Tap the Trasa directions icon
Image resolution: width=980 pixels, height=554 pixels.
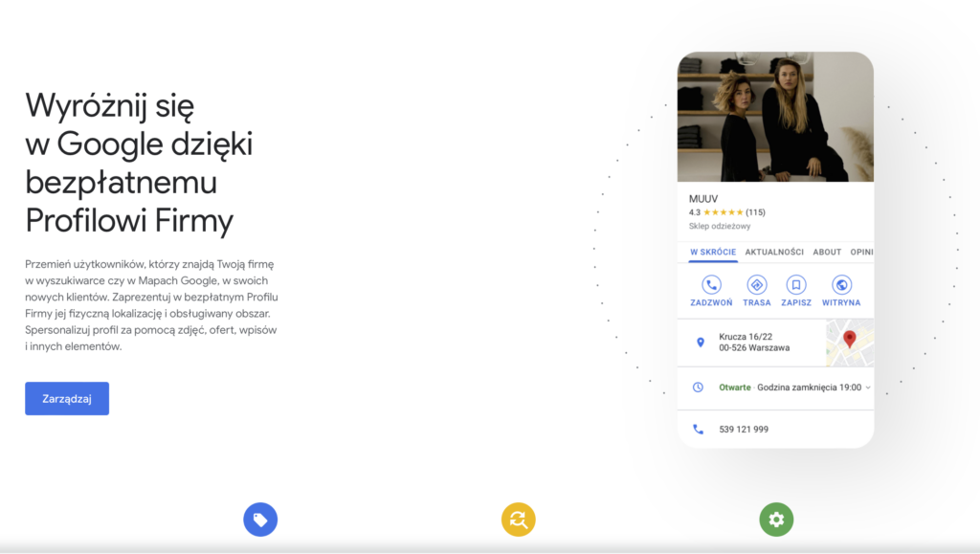(756, 285)
